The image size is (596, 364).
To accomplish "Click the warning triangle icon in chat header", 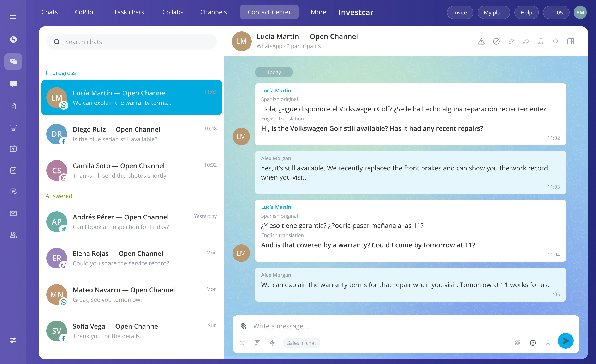I will 481,42.
